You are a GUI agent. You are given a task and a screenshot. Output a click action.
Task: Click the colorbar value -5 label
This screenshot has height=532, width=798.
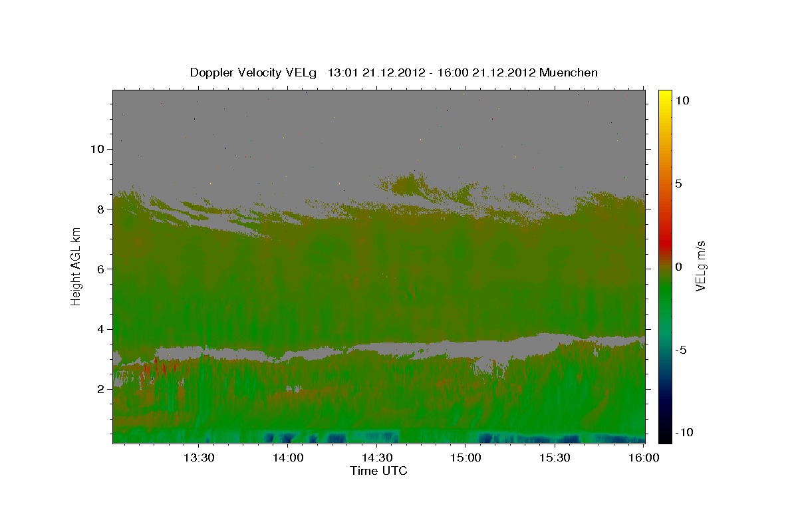point(681,350)
